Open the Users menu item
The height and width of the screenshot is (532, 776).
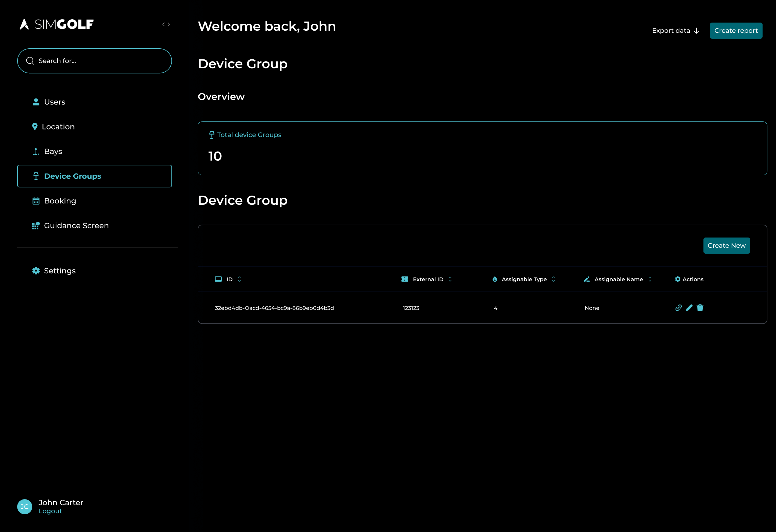click(55, 102)
